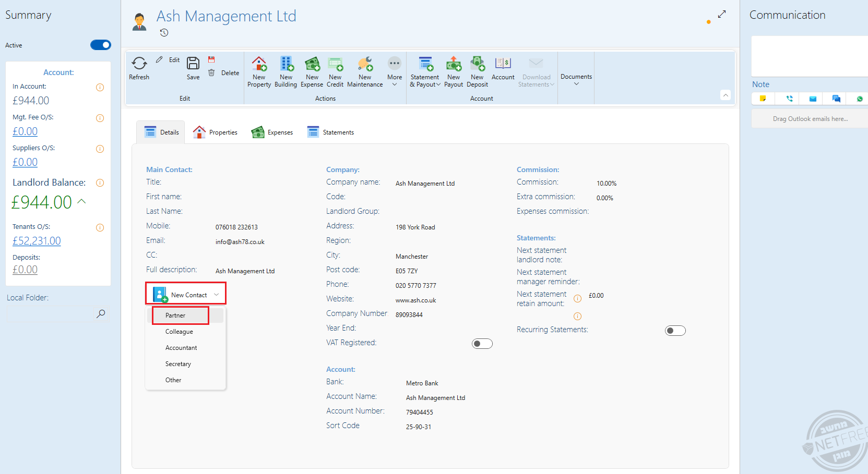Click the Refresh icon in the ribbon
The width and height of the screenshot is (868, 474).
tap(139, 64)
